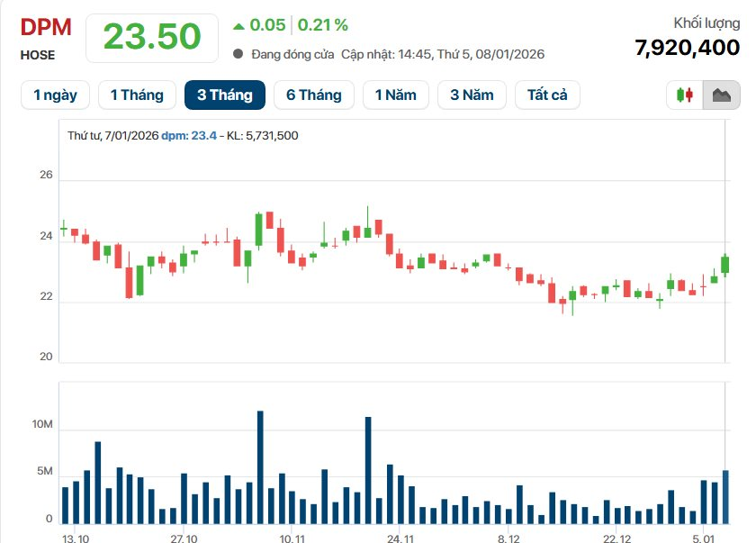Switch to area chart view

tap(721, 95)
